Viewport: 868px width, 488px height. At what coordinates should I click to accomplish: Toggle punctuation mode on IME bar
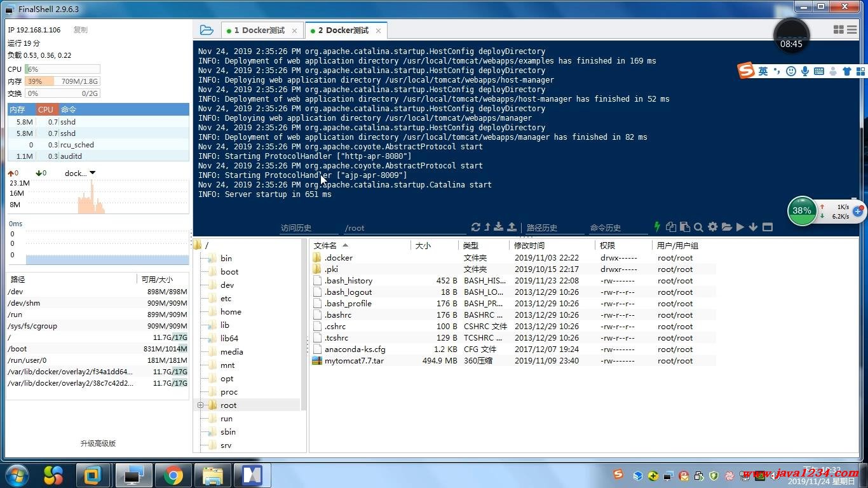pyautogui.click(x=776, y=70)
